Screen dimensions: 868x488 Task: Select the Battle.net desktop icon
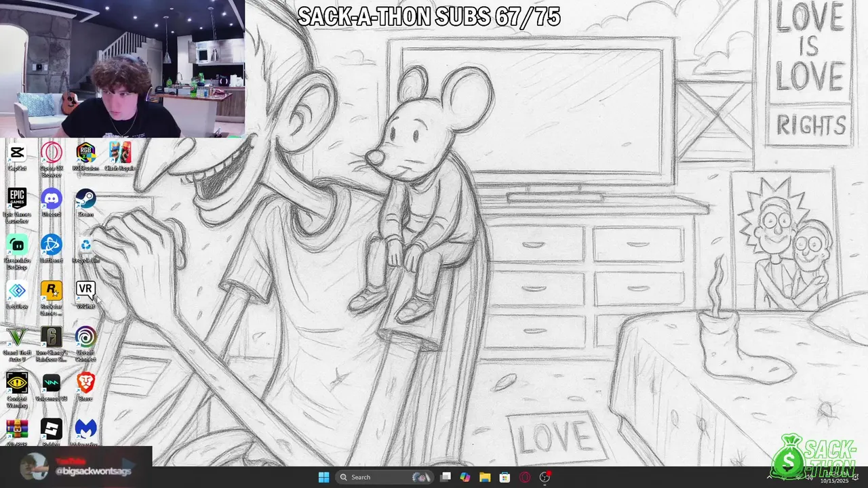click(x=52, y=249)
